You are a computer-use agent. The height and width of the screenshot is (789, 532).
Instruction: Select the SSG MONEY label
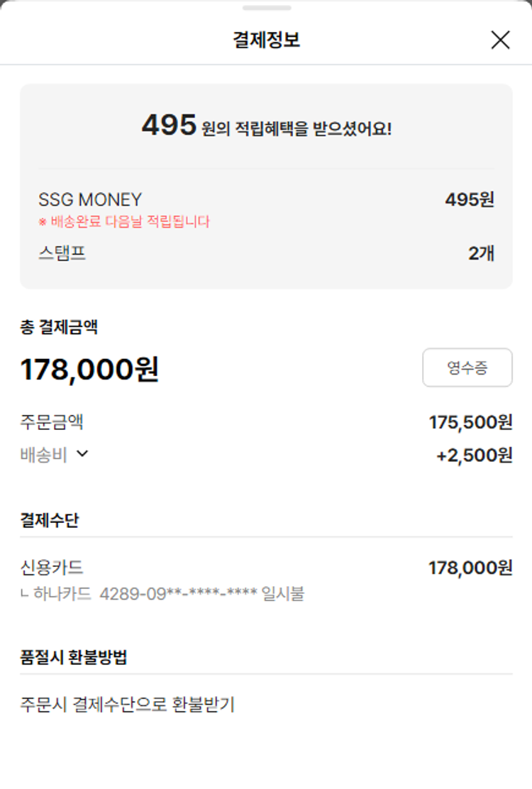tap(90, 200)
